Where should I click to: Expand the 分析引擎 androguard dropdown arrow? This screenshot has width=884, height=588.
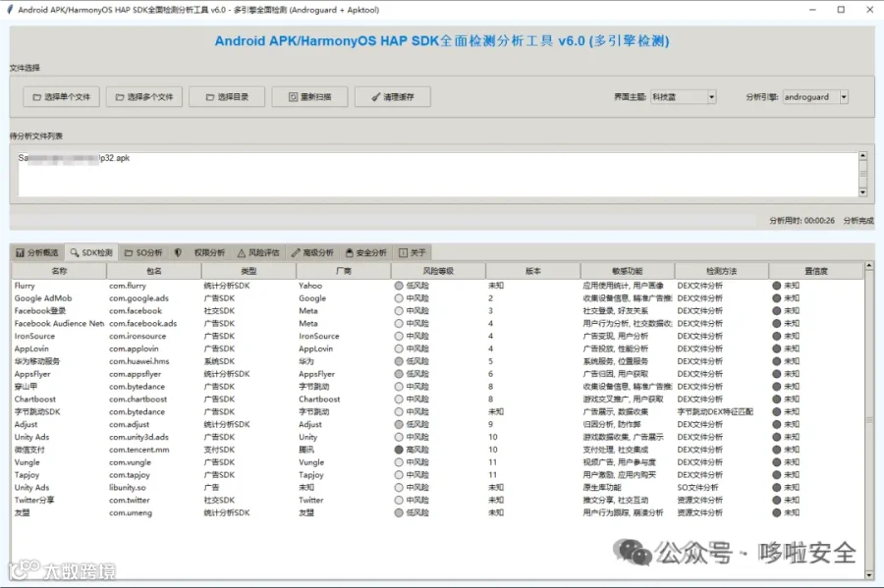[x=844, y=97]
